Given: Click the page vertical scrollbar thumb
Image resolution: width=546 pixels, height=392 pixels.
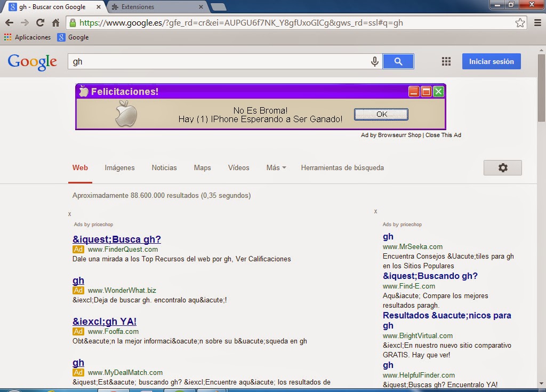Looking at the screenshot, I should pos(541,88).
